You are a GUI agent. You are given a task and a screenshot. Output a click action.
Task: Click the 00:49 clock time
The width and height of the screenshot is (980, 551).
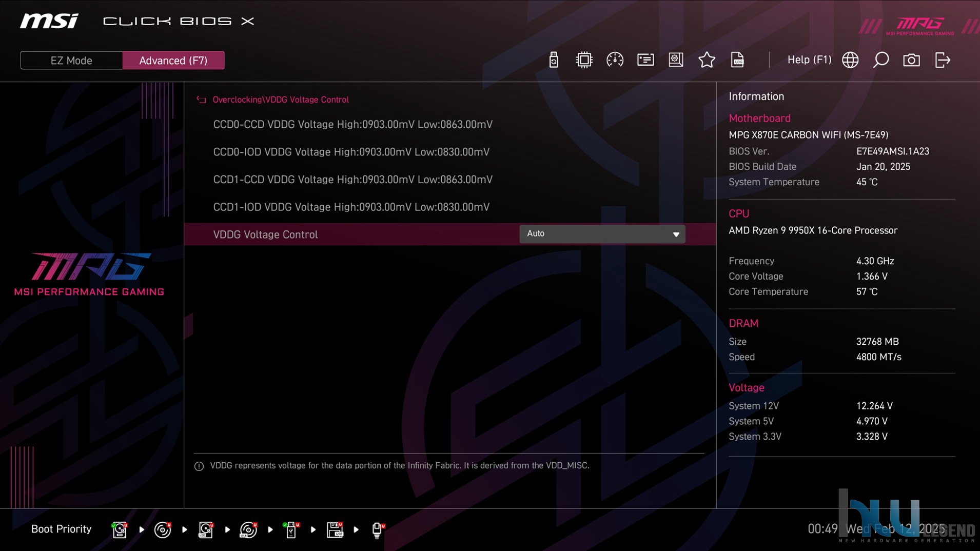822,529
